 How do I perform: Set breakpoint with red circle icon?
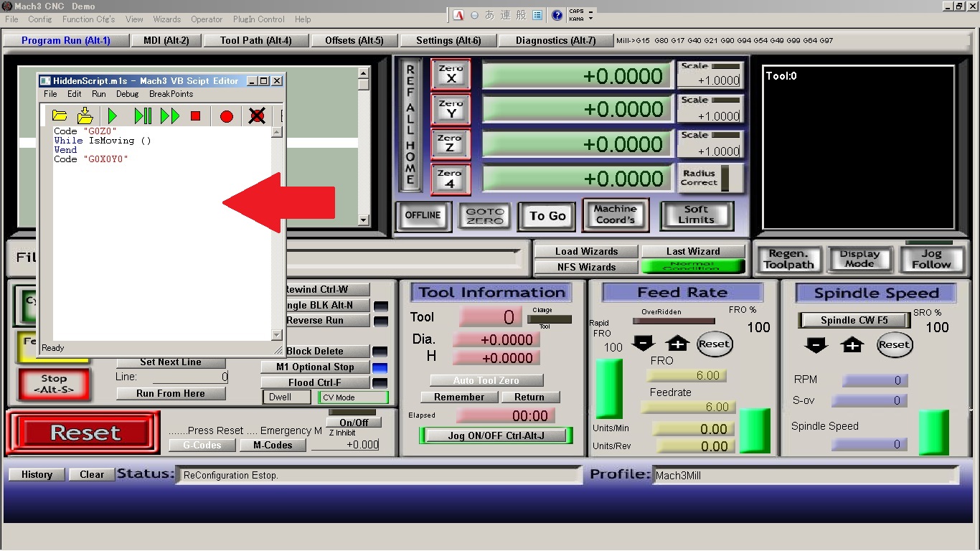(x=227, y=116)
